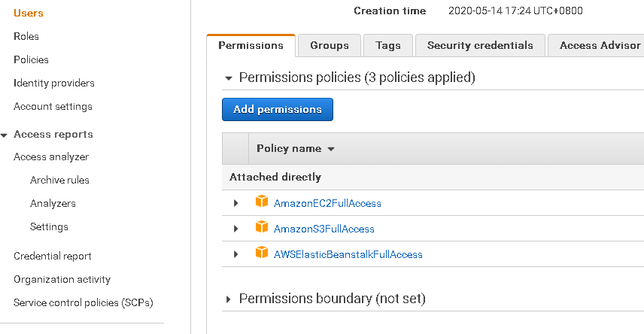Collapse the Access reports sidebar group
This screenshot has height=334, width=644.
coord(4,135)
